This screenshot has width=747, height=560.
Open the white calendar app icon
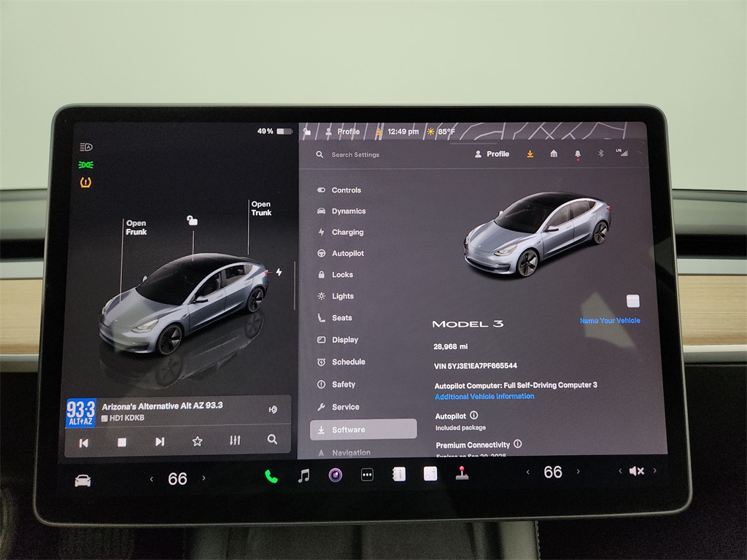[x=430, y=473]
